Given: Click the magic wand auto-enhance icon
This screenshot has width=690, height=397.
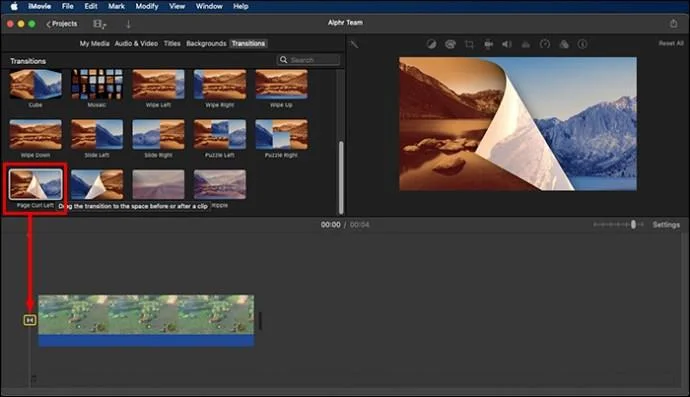Looking at the screenshot, I should pyautogui.click(x=354, y=44).
